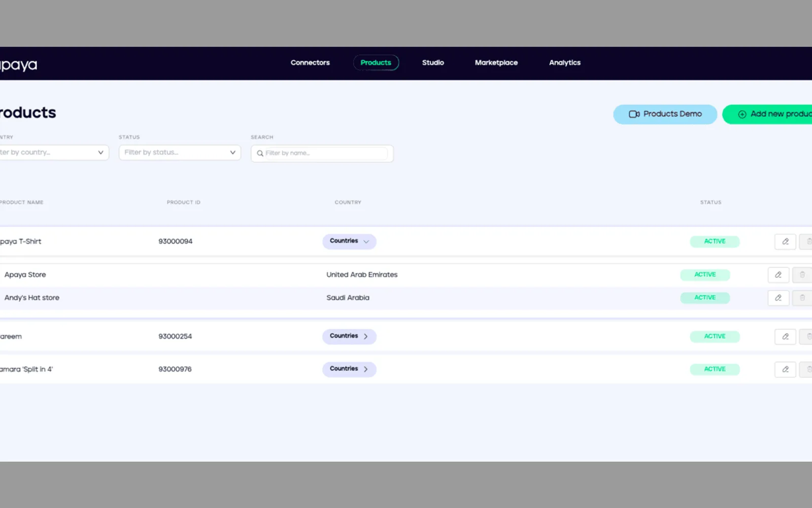The image size is (812, 508).
Task: Click the apaya logo
Action: (x=18, y=65)
